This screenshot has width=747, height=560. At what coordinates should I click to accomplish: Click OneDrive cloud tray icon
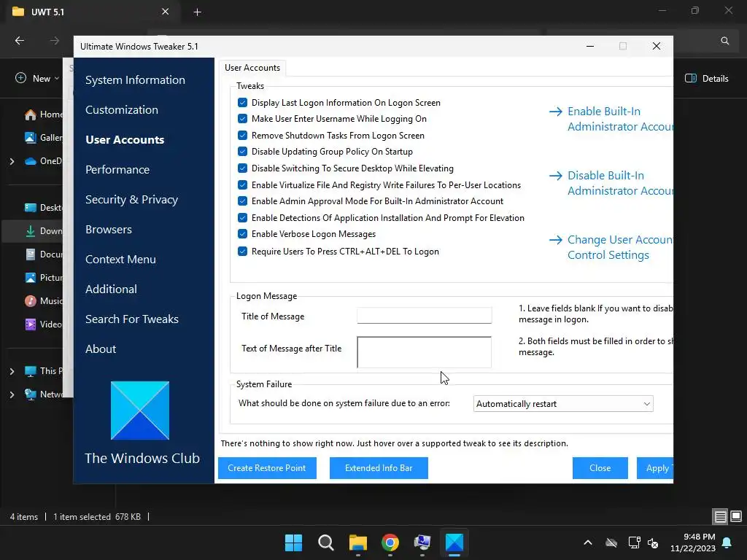click(611, 542)
